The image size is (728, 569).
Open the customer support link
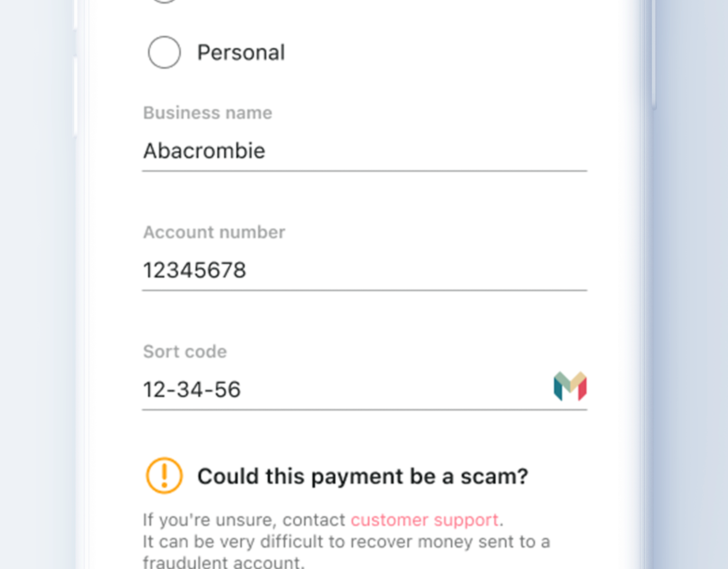coord(424,520)
